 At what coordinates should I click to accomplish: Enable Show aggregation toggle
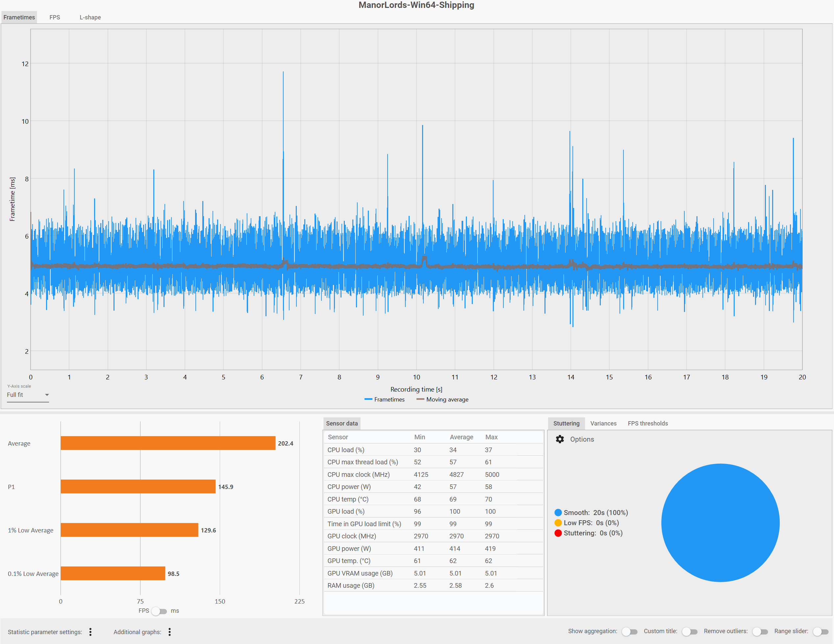point(629,631)
